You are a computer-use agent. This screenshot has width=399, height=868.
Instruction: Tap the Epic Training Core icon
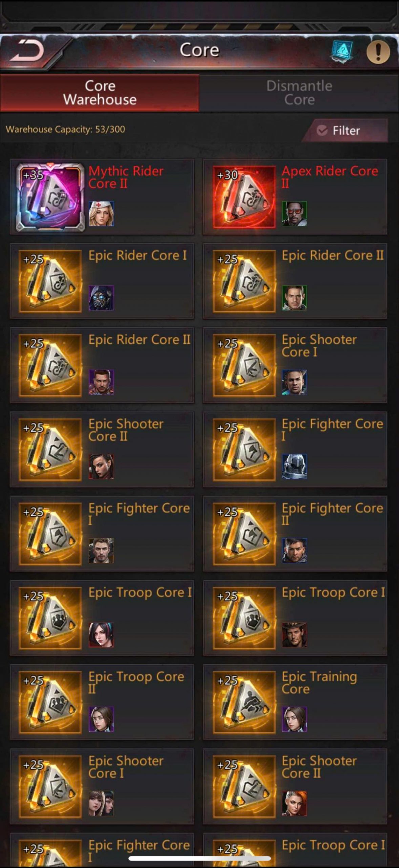[x=244, y=702]
